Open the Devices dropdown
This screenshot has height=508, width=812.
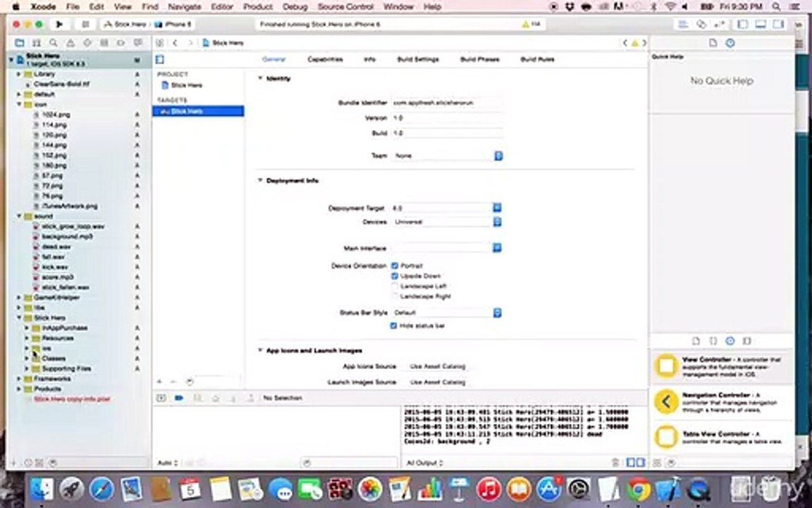pos(446,222)
